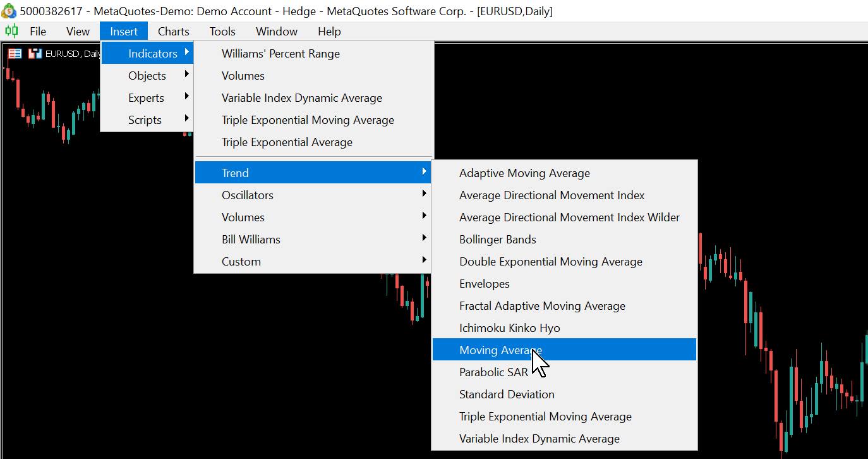
Task: Open the View menu
Action: pos(78,31)
